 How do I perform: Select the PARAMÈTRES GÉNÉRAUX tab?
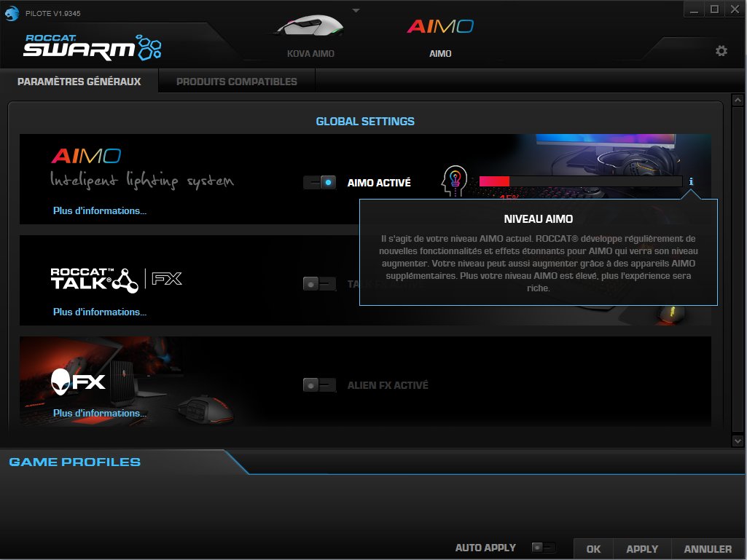[80, 81]
